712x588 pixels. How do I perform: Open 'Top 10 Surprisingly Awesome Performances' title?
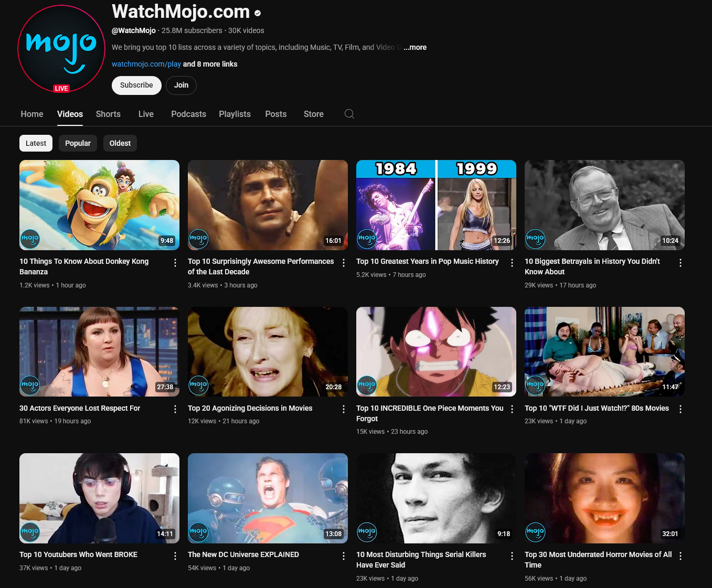261,266
